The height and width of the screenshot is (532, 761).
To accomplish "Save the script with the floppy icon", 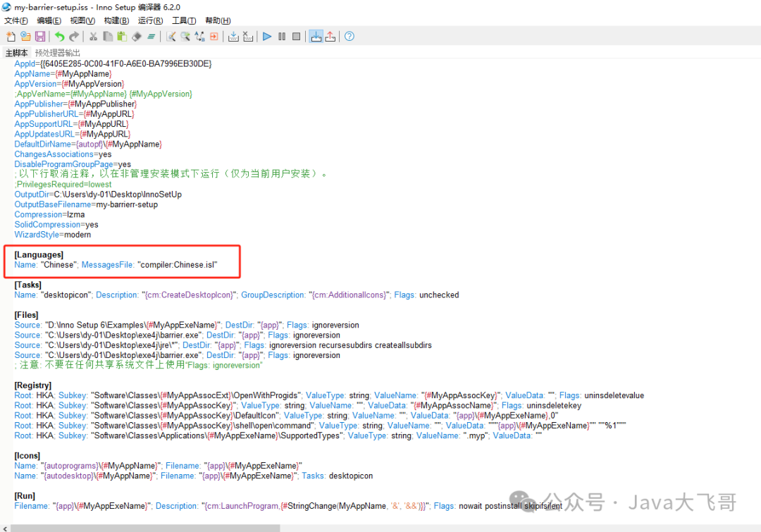I will (40, 37).
